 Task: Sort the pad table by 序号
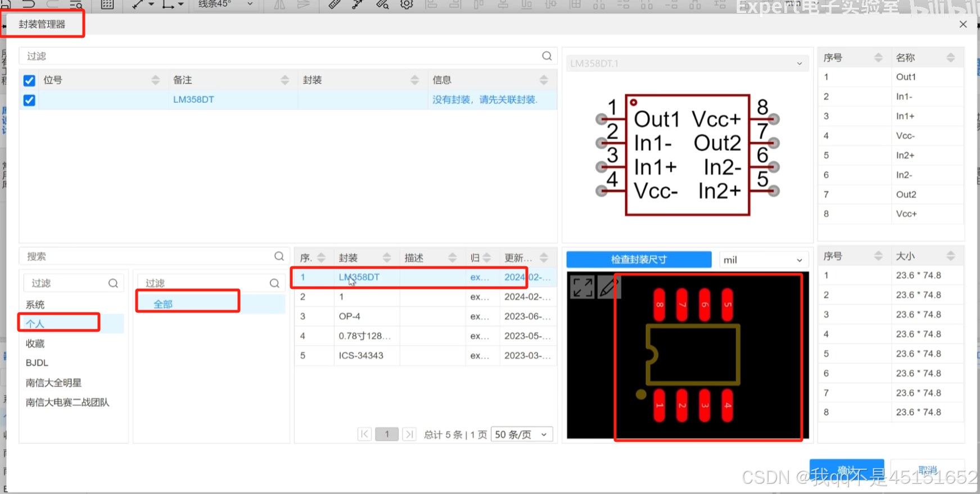pyautogui.click(x=878, y=256)
